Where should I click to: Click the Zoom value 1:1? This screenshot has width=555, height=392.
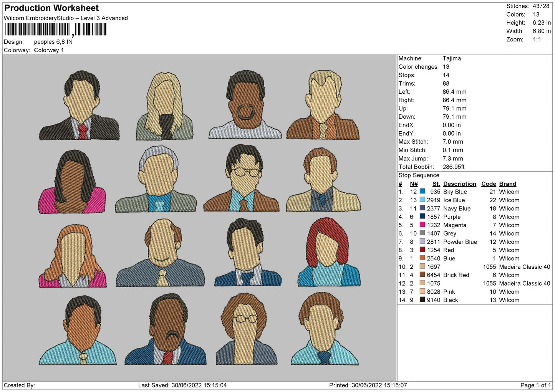pyautogui.click(x=537, y=40)
